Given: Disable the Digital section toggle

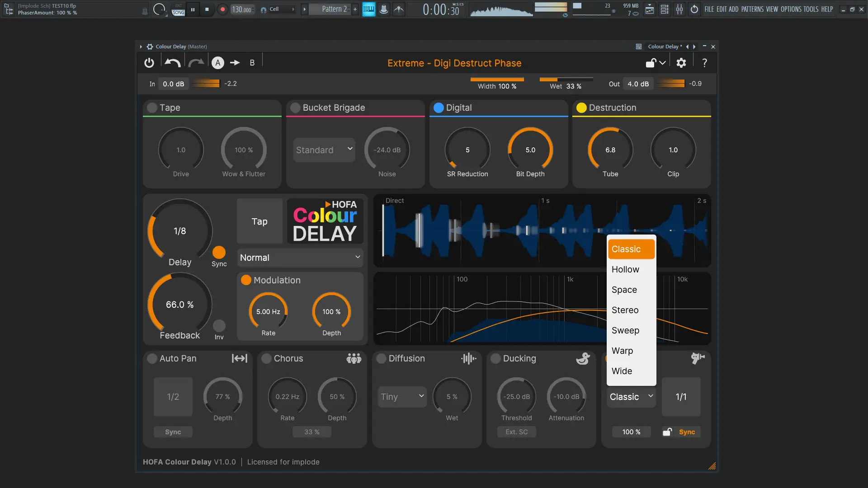Looking at the screenshot, I should (438, 108).
